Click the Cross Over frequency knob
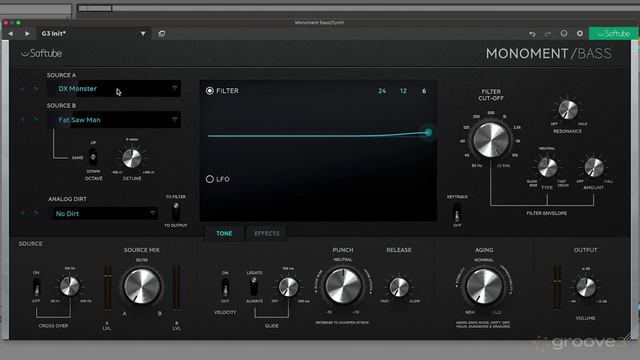Screen dimensions: 640x360 tap(70, 287)
